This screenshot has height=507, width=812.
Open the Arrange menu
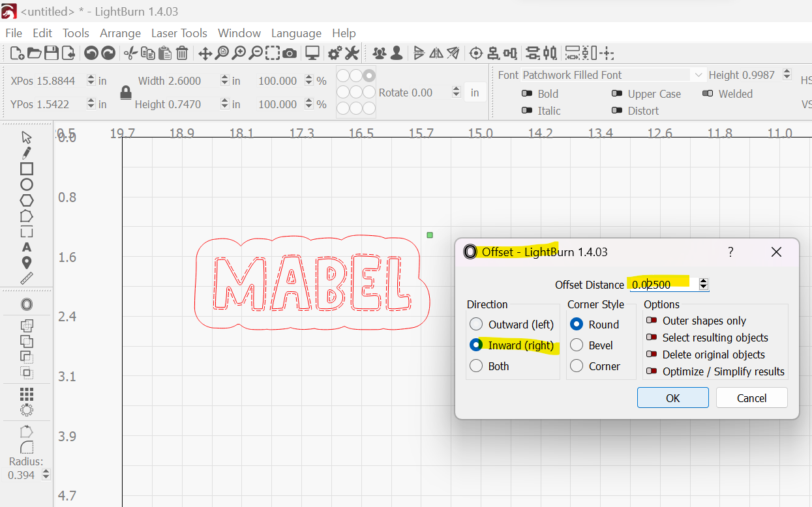[x=120, y=33]
